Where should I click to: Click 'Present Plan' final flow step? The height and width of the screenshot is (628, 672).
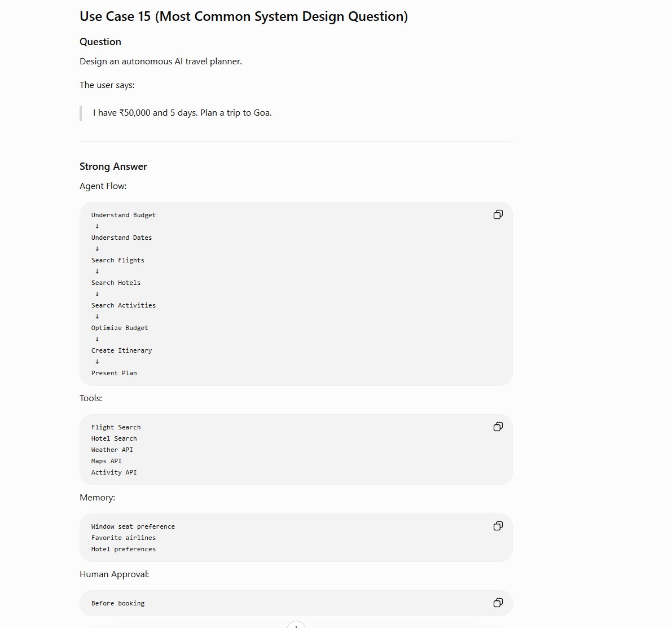[x=114, y=373]
